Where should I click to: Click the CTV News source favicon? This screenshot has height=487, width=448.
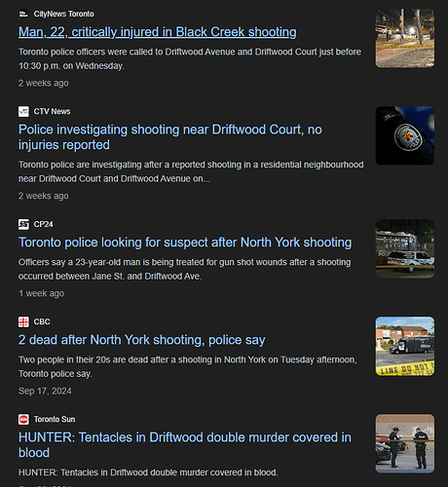pos(23,111)
